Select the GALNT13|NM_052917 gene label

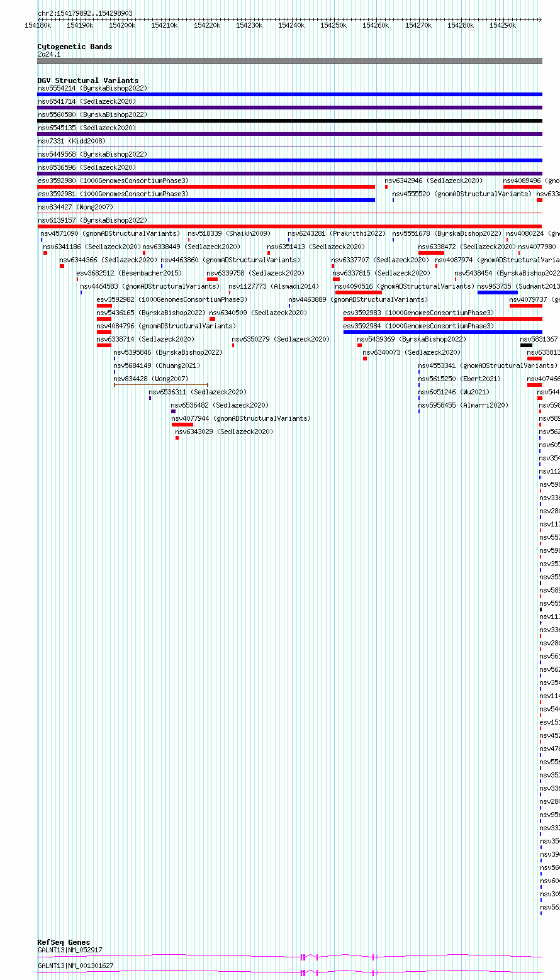70,950
